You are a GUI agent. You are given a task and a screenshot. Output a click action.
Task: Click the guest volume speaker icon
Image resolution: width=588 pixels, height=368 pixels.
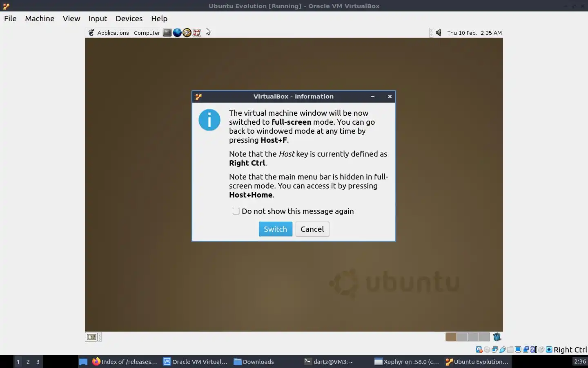[439, 33]
